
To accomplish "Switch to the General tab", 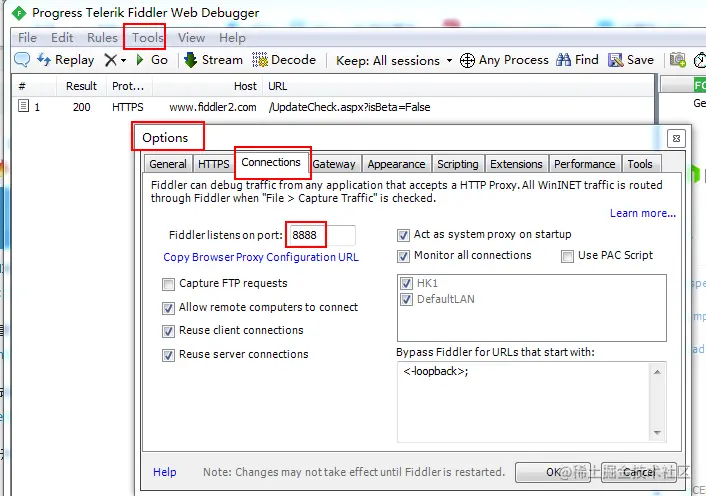I will pos(168,164).
